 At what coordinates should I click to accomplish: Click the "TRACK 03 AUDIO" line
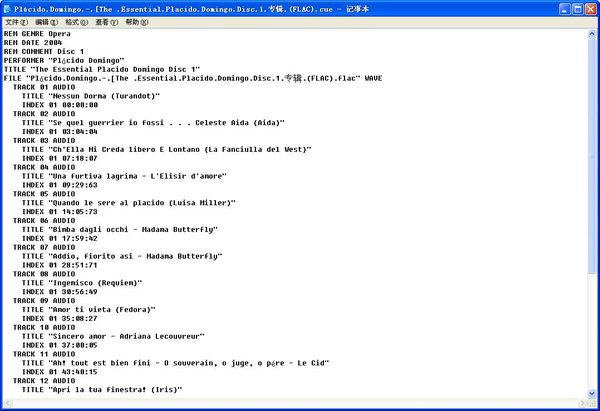coord(44,140)
